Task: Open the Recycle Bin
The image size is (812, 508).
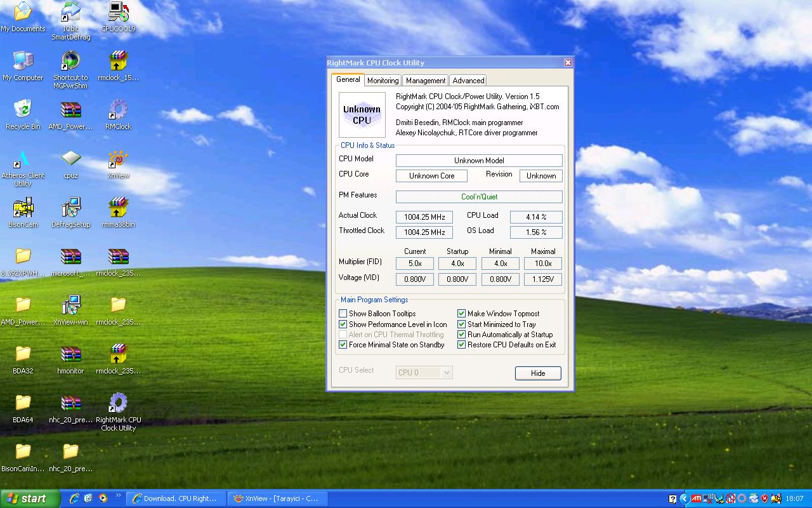Action: click(x=23, y=116)
